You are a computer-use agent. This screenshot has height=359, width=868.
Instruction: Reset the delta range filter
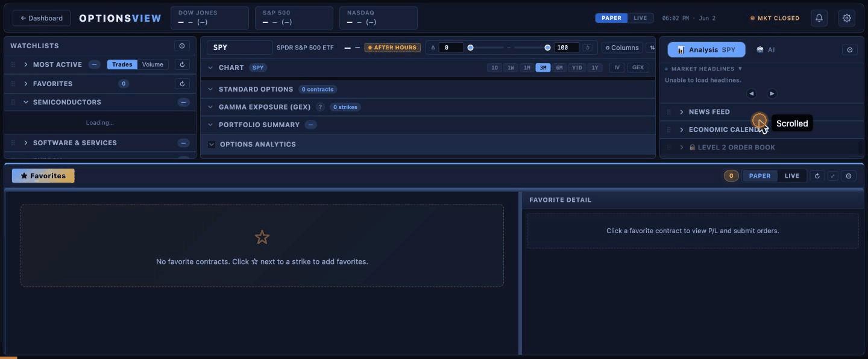pyautogui.click(x=587, y=48)
